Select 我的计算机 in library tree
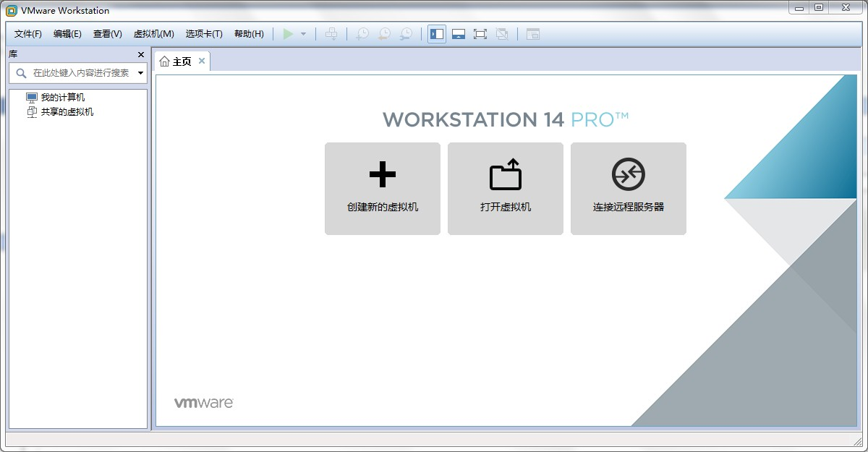Screen dimensions: 868x452 point(63,98)
